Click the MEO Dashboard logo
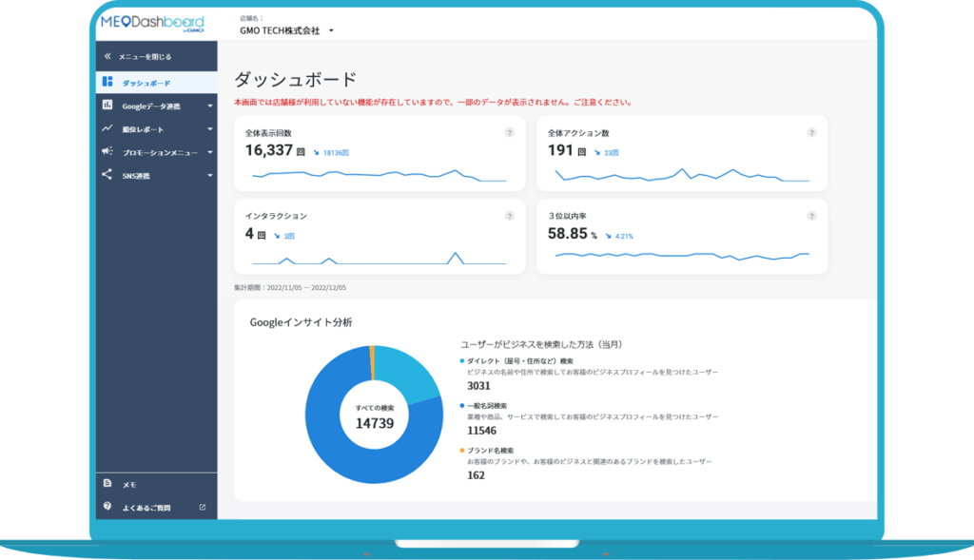Image resolution: width=974 pixels, height=560 pixels. tap(152, 23)
